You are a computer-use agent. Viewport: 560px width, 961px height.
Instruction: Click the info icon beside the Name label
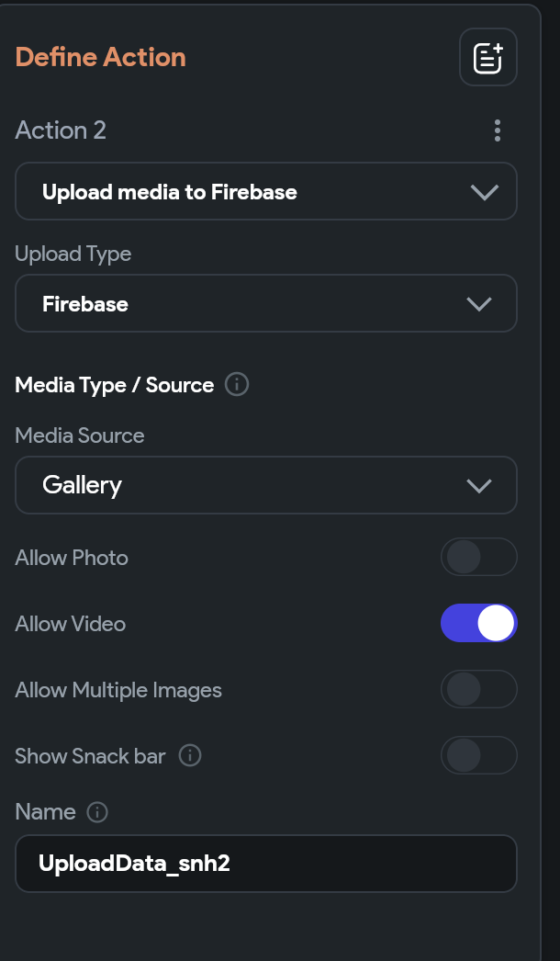coord(98,812)
